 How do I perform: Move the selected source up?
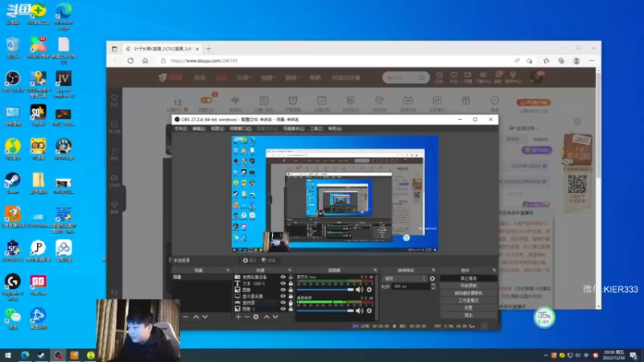pyautogui.click(x=266, y=317)
